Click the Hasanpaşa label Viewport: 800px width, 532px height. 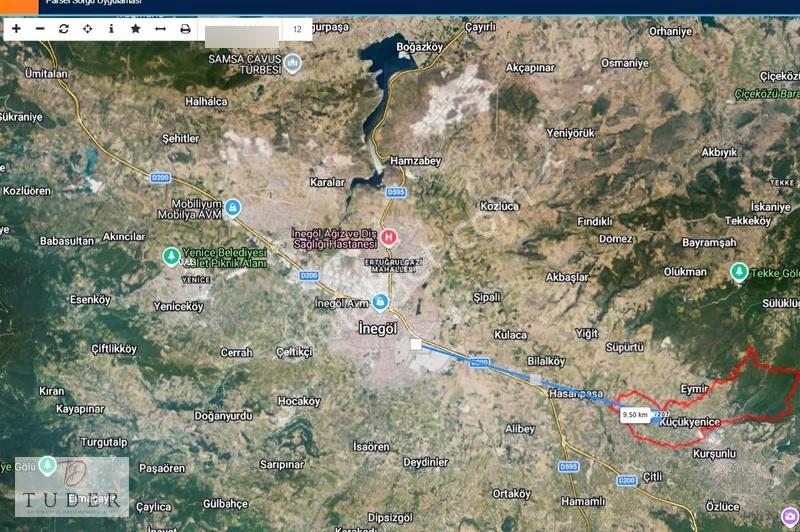click(576, 393)
